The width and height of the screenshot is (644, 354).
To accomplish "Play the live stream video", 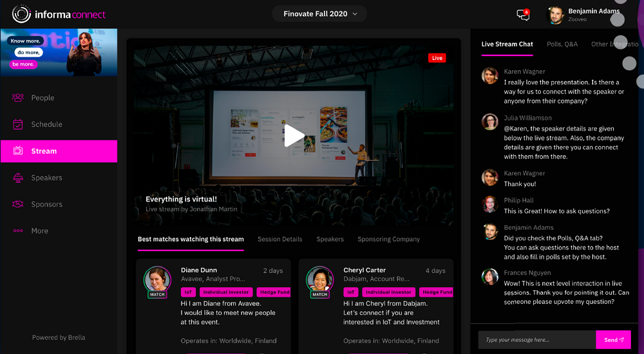I will coord(294,136).
